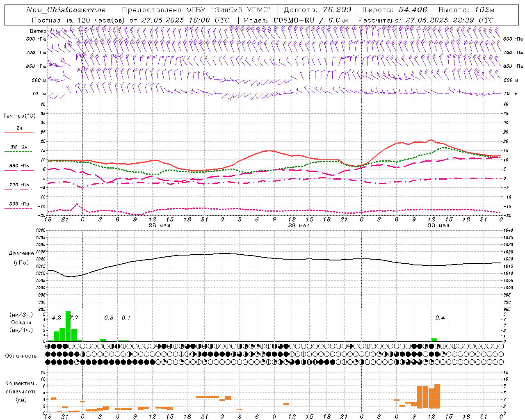Viewport: 525px width, 420px height.
Task: Click the 'Тем-ра(°C)' temperature panel label
Action: click(x=19, y=116)
